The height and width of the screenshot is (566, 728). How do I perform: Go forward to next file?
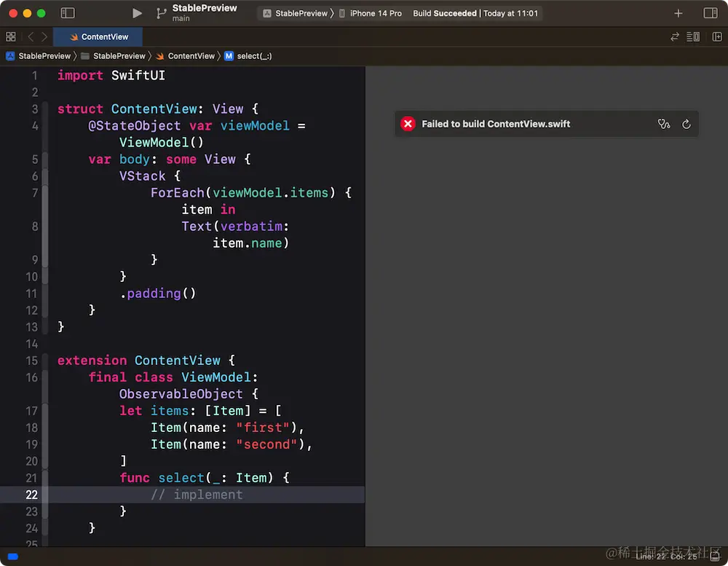pos(44,36)
